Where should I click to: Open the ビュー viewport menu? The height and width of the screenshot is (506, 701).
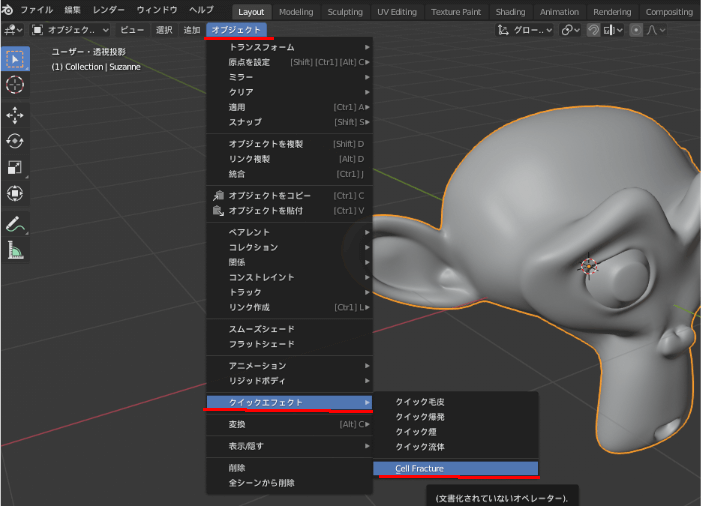pos(132,30)
